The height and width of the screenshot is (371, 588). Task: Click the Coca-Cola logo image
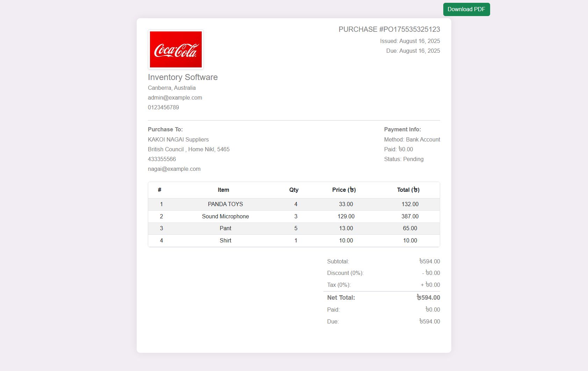175,49
